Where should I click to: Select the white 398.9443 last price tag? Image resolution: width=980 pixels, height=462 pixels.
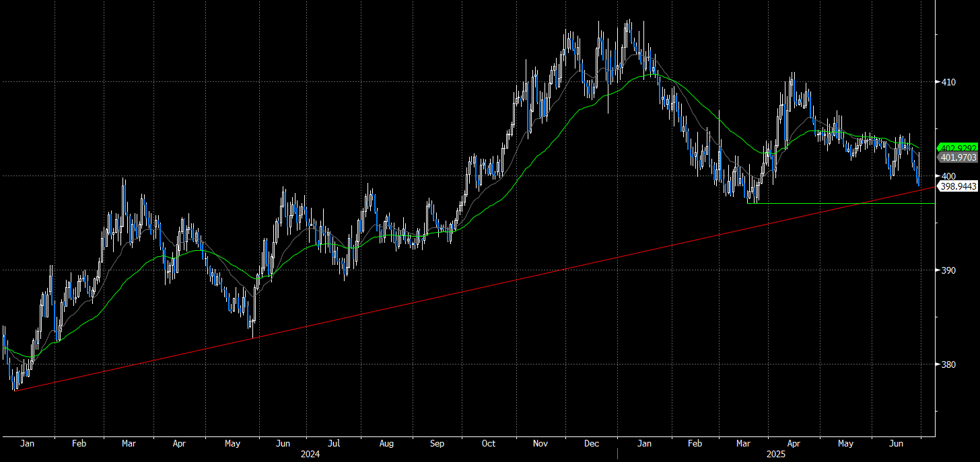(958, 186)
